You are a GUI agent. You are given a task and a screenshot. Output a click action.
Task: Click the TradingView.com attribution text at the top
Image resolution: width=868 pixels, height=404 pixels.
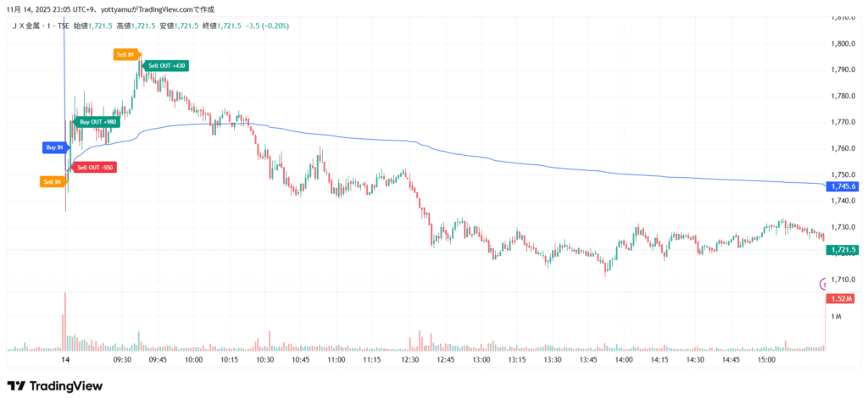[174, 9]
